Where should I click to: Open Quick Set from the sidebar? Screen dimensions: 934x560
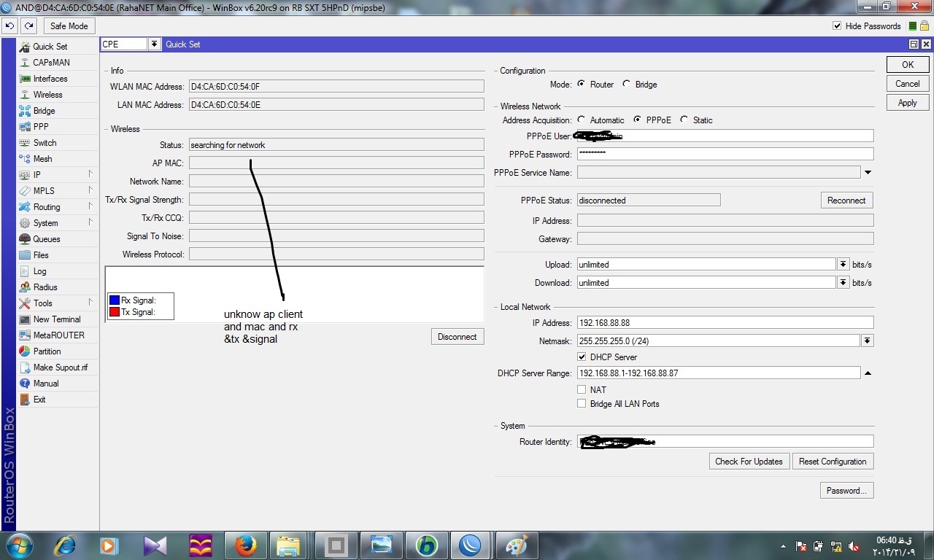pos(50,47)
